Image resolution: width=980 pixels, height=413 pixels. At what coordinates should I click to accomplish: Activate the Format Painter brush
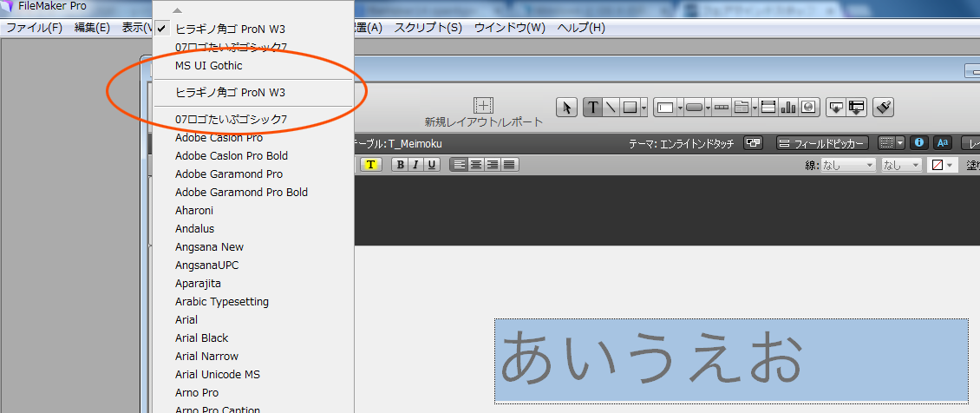coord(883,108)
